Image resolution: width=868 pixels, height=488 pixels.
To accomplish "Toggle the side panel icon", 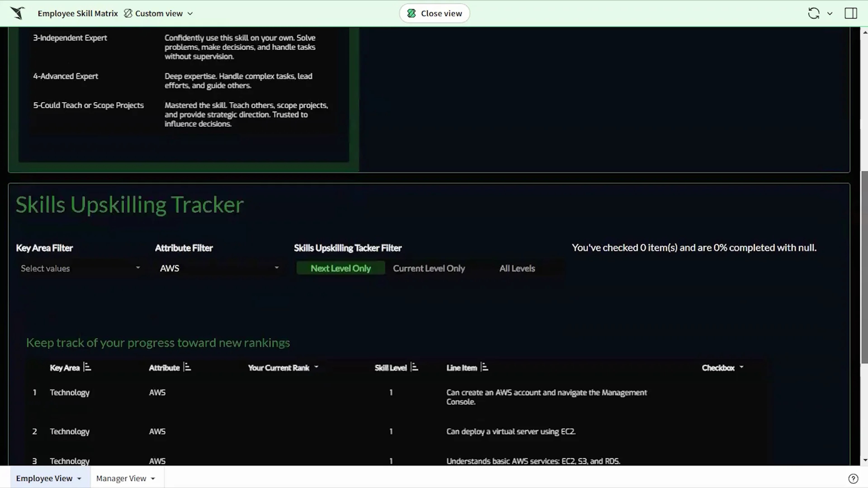I will tap(850, 14).
